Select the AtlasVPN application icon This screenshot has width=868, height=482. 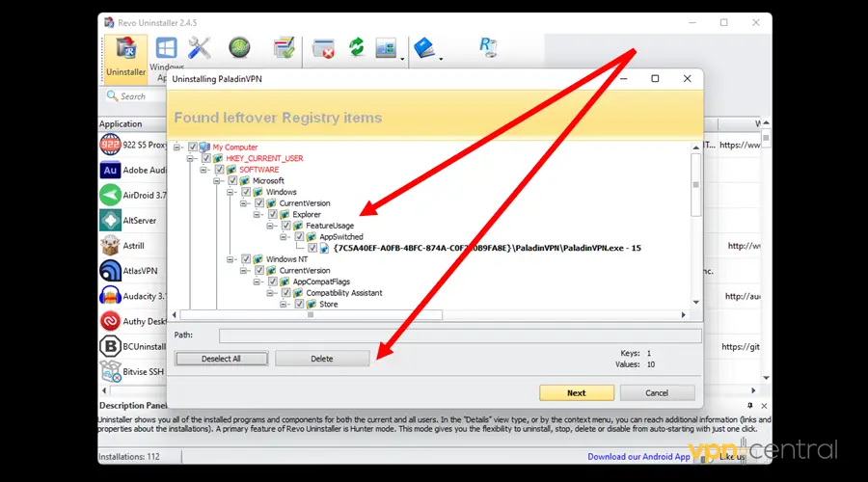[x=110, y=271]
